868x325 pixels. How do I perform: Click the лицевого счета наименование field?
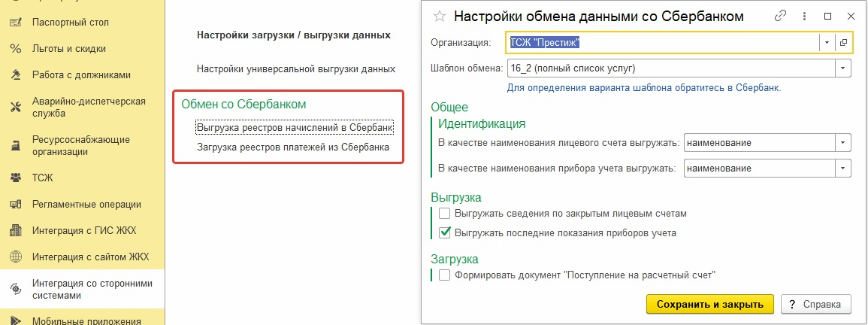(x=760, y=142)
